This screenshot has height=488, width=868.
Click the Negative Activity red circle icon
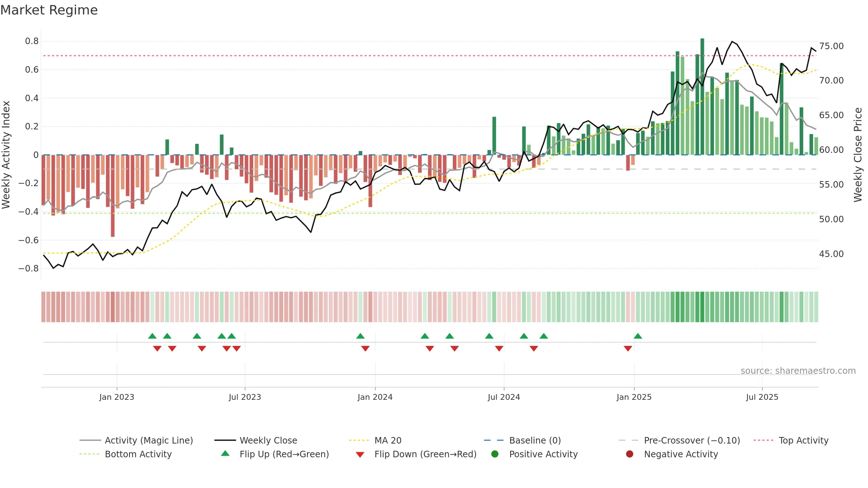click(x=630, y=454)
